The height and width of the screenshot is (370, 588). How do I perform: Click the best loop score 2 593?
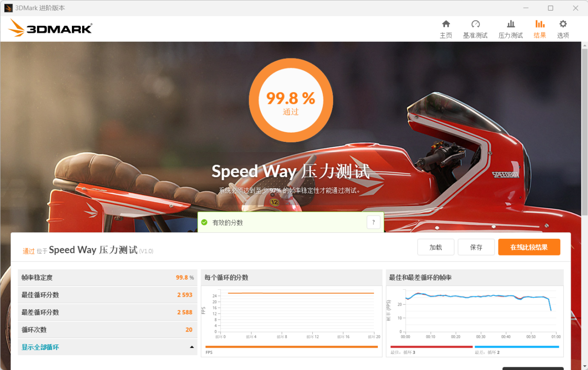point(185,295)
